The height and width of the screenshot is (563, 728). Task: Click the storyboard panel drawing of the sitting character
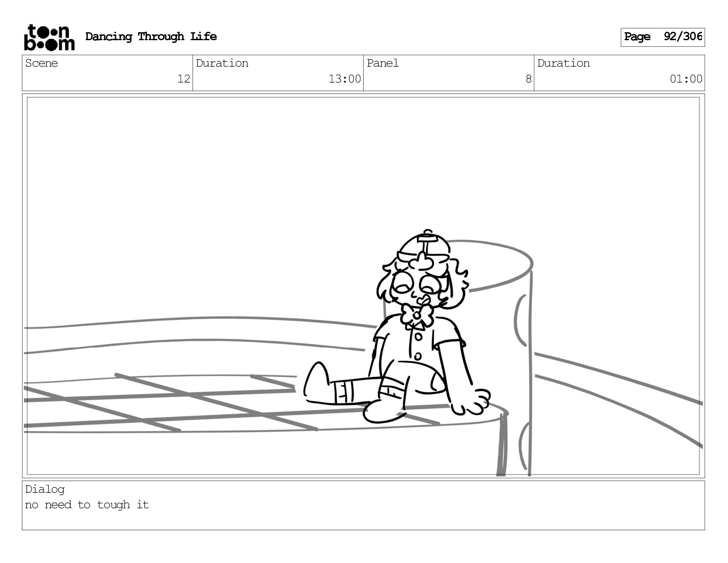(x=364, y=286)
